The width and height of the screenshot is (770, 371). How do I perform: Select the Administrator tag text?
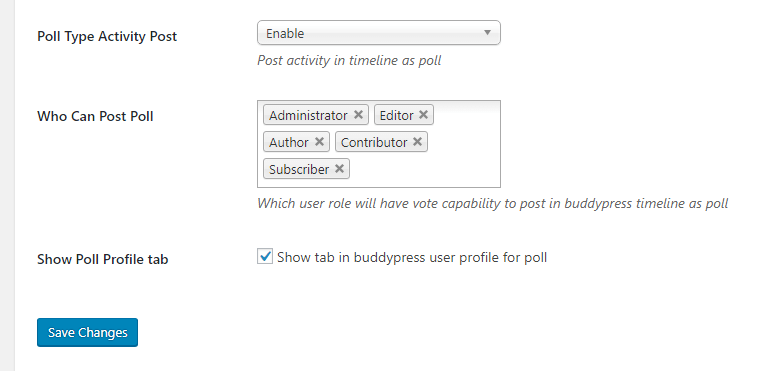308,115
